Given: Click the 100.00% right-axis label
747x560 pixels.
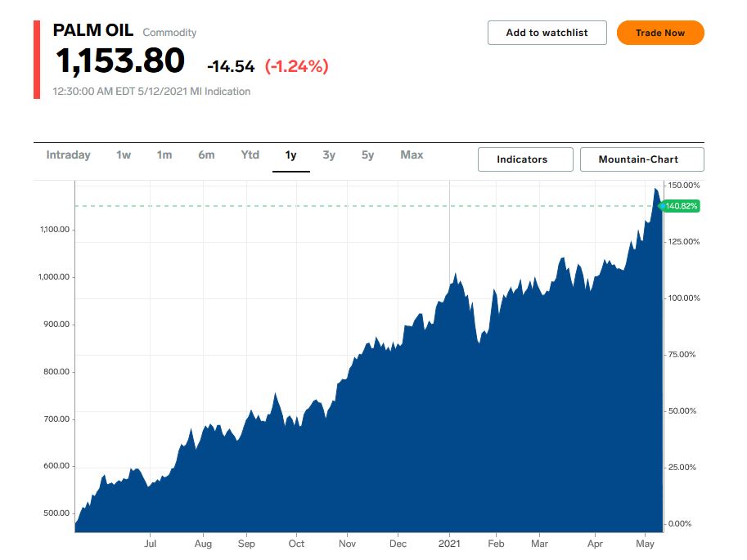Looking at the screenshot, I should click(684, 298).
